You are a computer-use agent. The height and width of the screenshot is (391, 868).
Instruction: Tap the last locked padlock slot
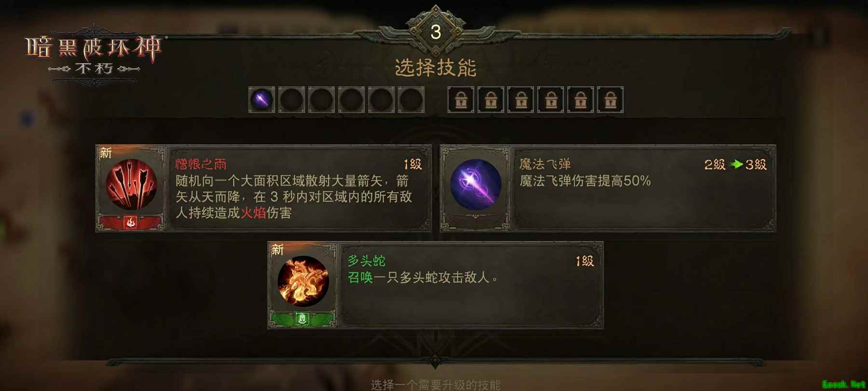tap(610, 100)
